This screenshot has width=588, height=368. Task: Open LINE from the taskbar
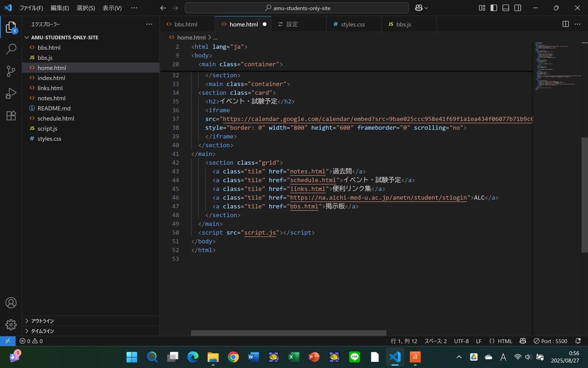pos(355,357)
